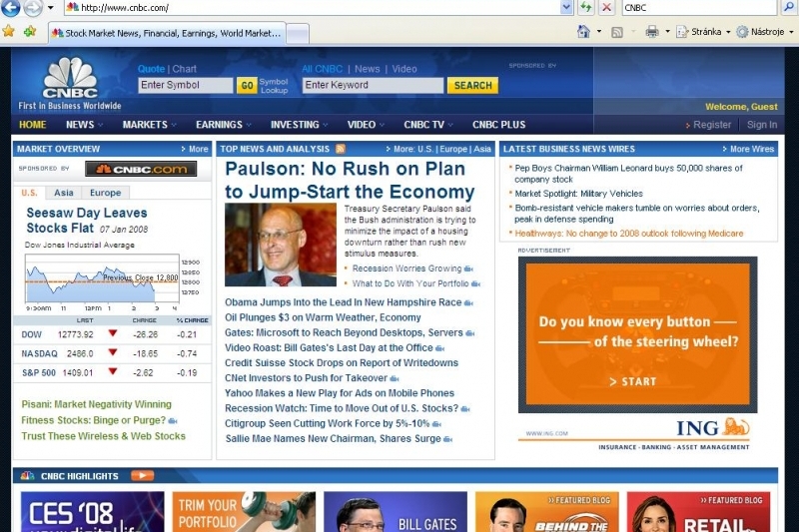Click the Enter Symbol quote field

(186, 85)
